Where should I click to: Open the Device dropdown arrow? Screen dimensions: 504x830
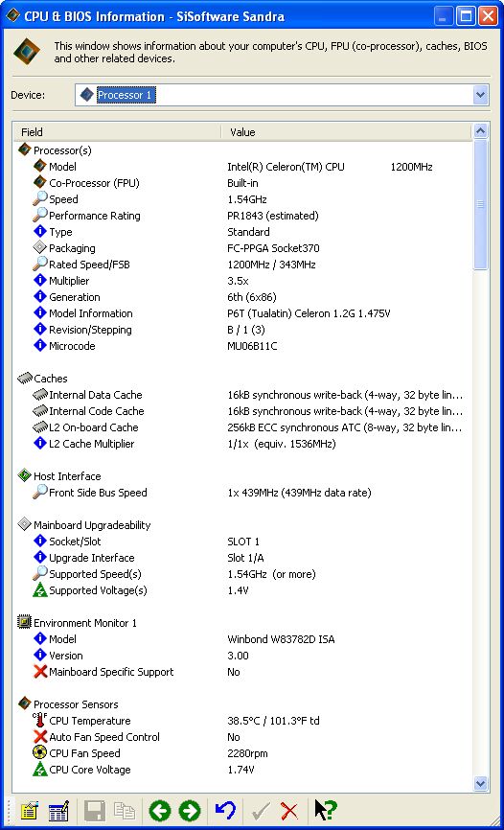pyautogui.click(x=480, y=95)
